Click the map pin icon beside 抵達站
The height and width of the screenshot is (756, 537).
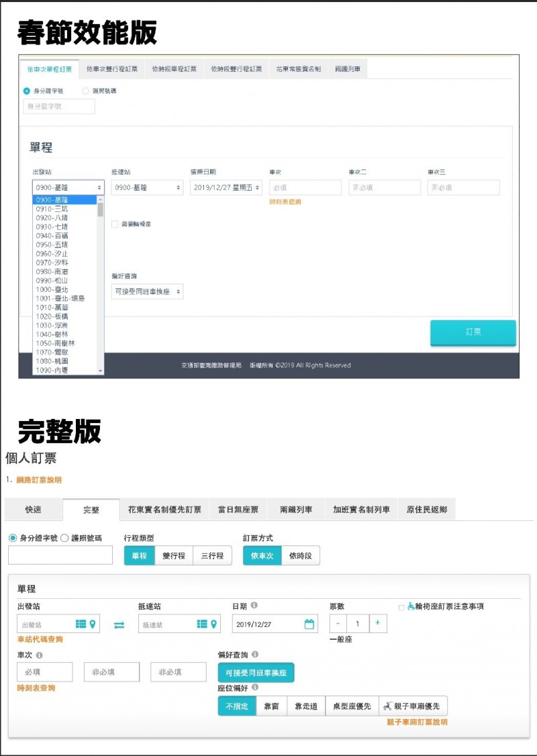(213, 623)
